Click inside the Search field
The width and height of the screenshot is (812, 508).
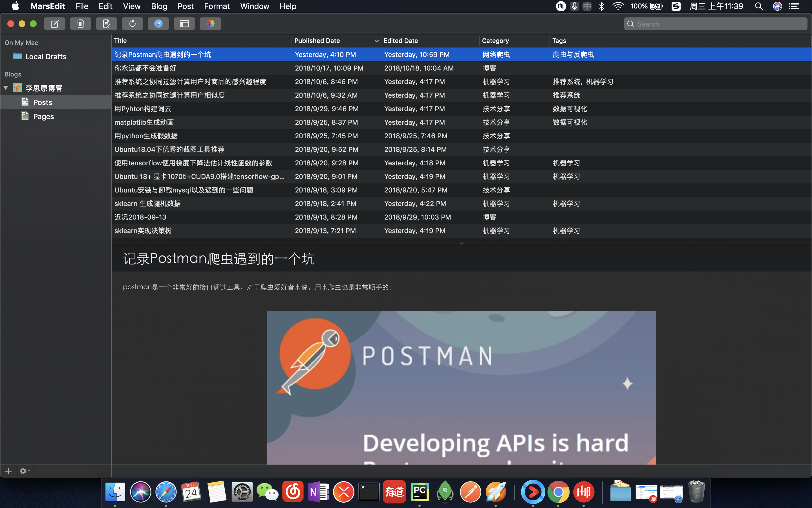click(715, 24)
